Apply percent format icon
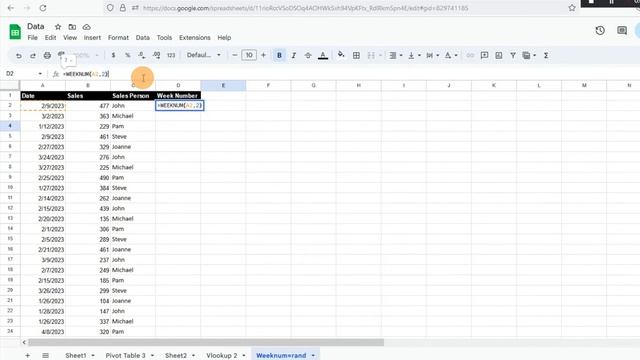Viewport: 640px width, 360px height. [x=127, y=56]
